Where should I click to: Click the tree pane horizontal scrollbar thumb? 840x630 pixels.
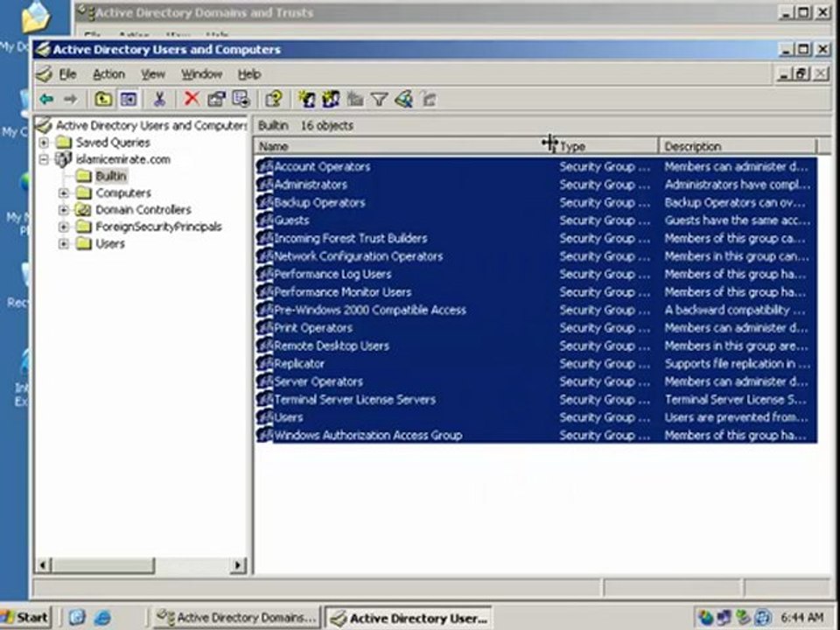103,565
